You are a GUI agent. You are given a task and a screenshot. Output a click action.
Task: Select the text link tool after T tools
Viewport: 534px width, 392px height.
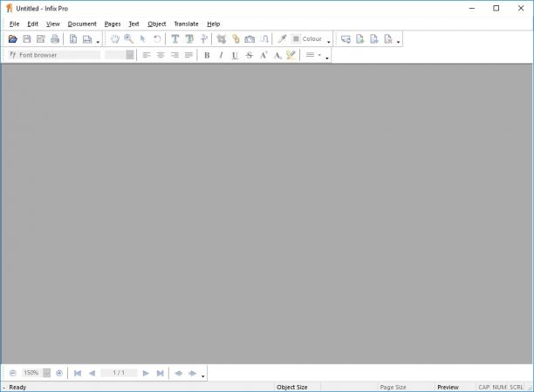click(x=203, y=39)
